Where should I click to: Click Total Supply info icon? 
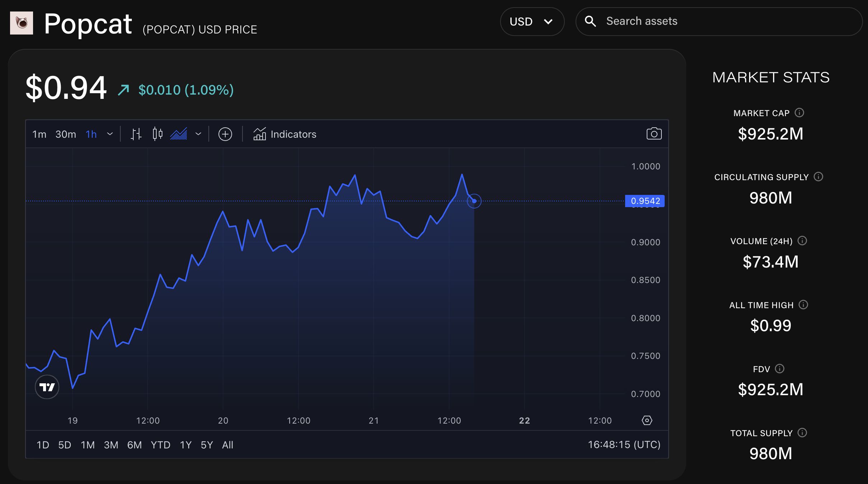802,433
